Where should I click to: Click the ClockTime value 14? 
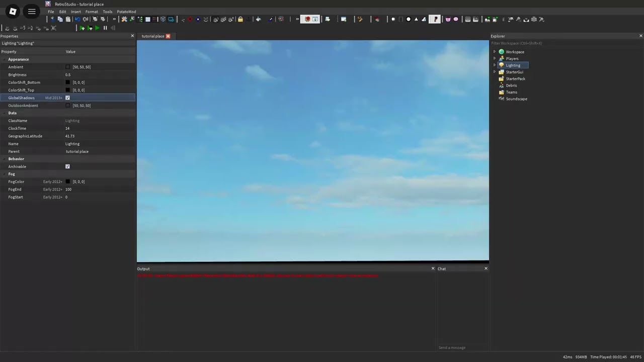click(x=67, y=128)
